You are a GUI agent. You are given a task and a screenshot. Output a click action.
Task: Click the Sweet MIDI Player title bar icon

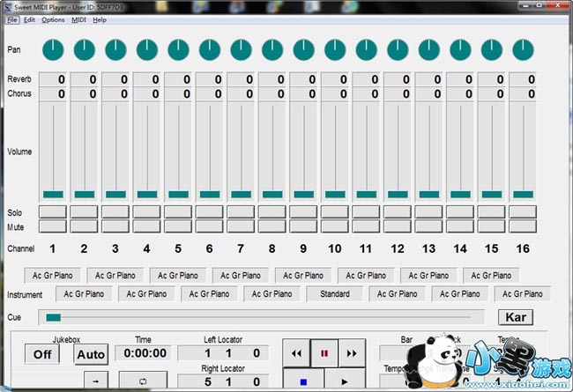pos(8,6)
